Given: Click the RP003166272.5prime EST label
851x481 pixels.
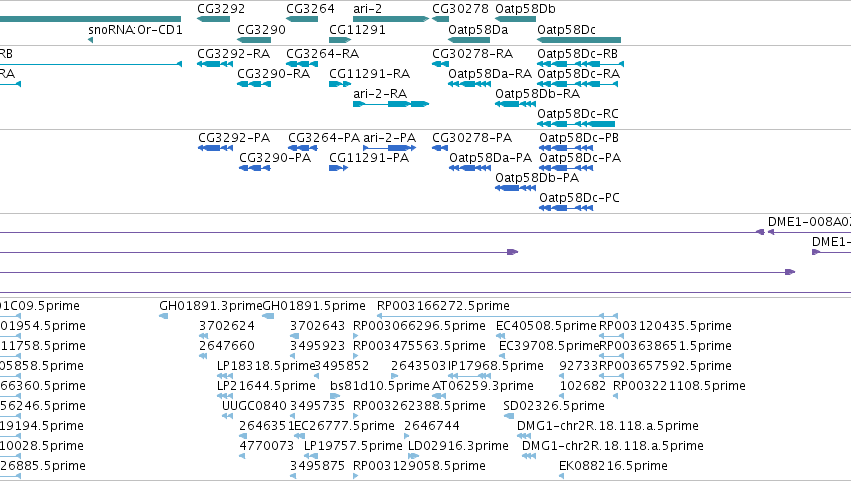Looking at the screenshot, I should click(443, 306).
